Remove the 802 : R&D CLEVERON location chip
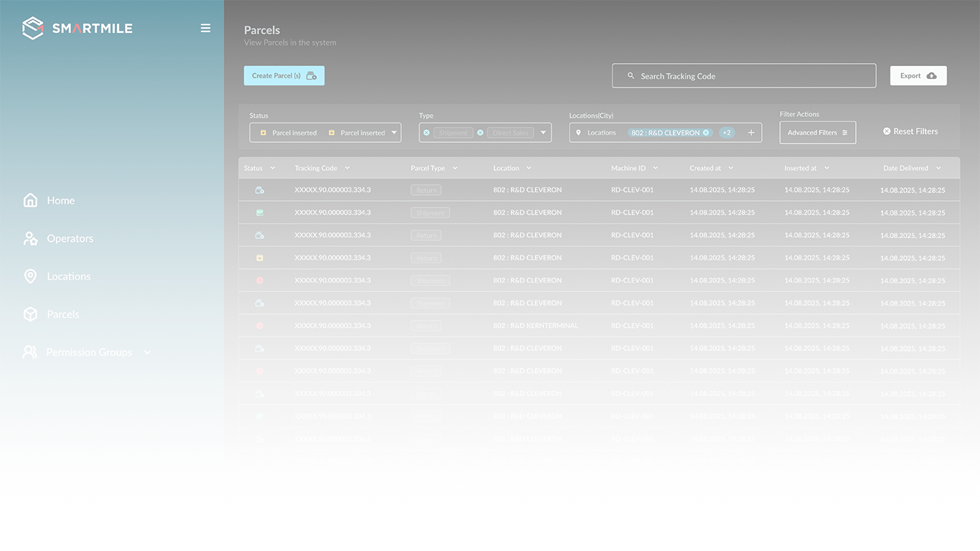Screen dimensions: 980x551 [706, 133]
